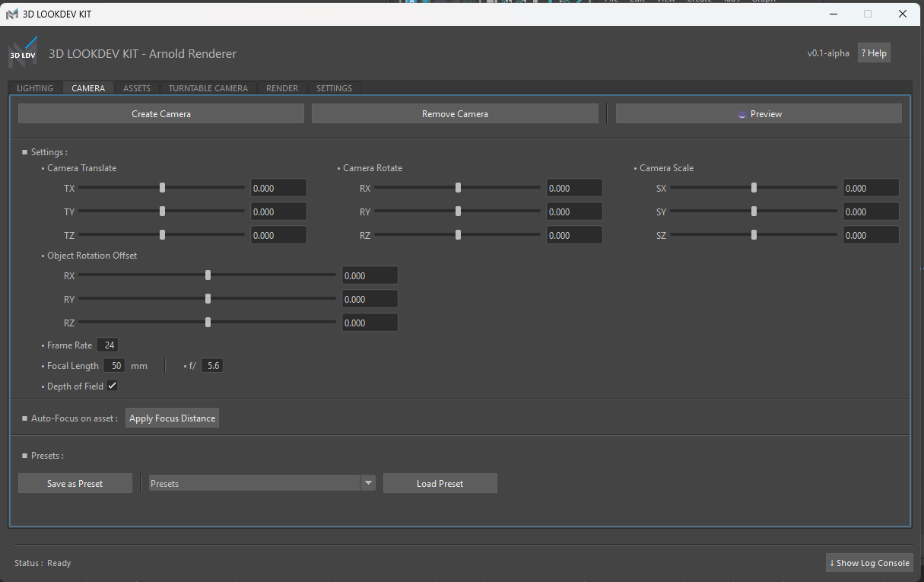
Task: Click the Object Rotation Offset RZ value field
Action: point(370,323)
